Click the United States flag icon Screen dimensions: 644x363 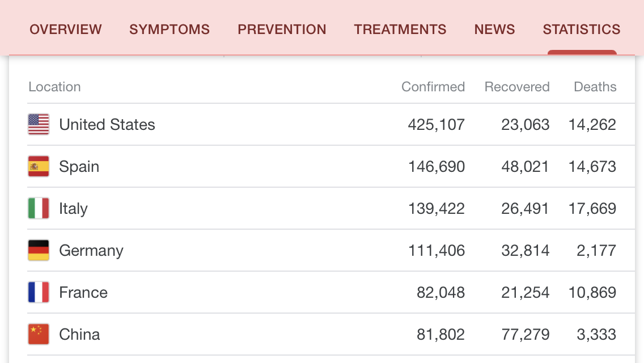click(39, 124)
